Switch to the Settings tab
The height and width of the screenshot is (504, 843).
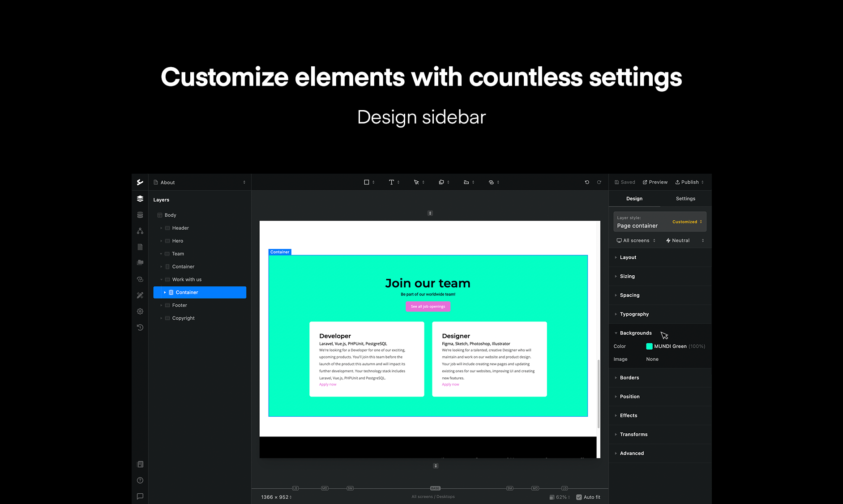click(685, 199)
